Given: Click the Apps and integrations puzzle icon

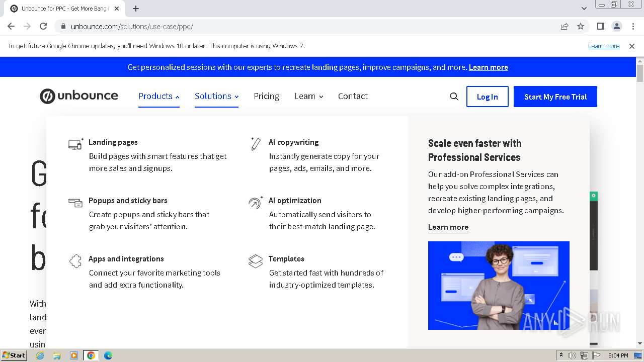Looking at the screenshot, I should click(75, 261).
